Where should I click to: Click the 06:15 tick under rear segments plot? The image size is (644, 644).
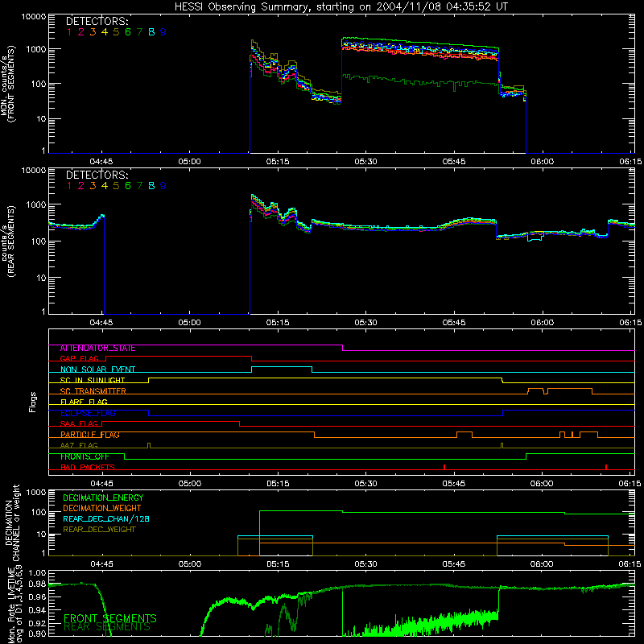tap(630, 323)
